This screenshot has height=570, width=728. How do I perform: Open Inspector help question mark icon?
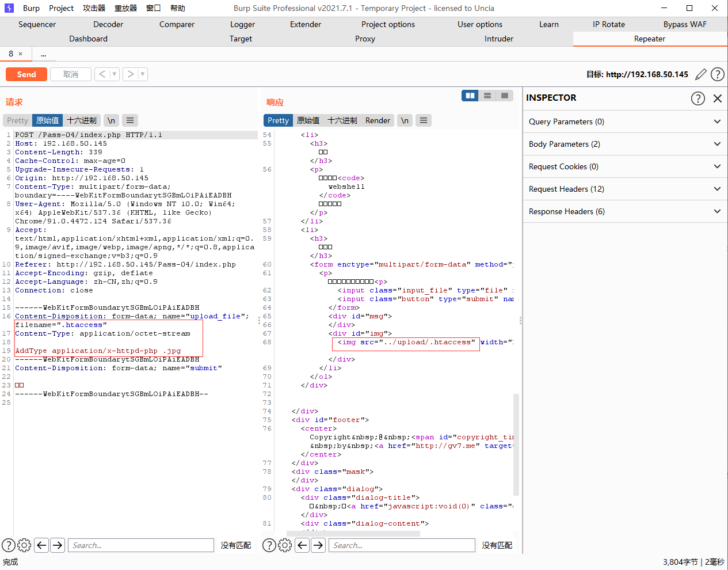698,98
